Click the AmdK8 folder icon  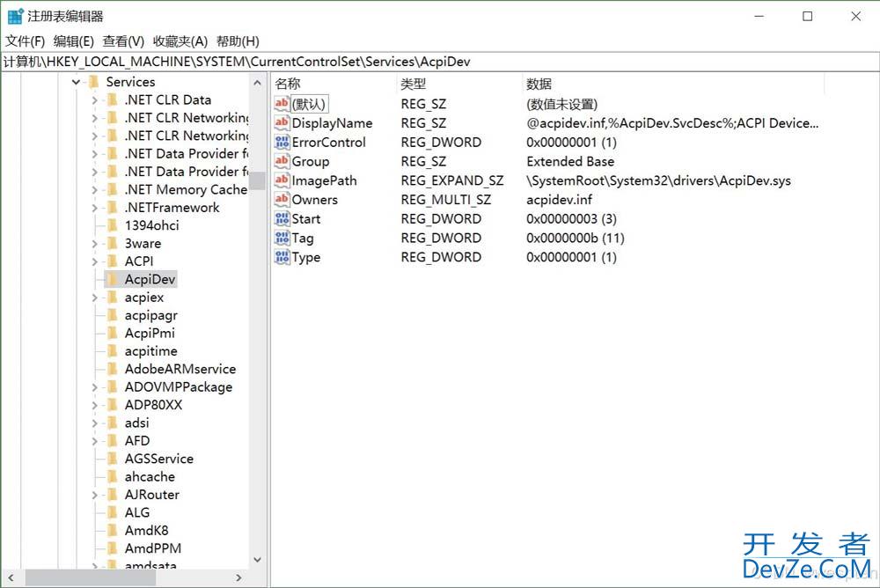click(x=113, y=531)
